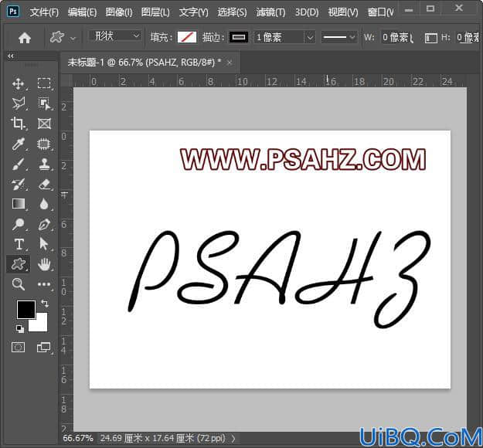
Task: Open the 文字(Y) menu
Action: point(194,12)
